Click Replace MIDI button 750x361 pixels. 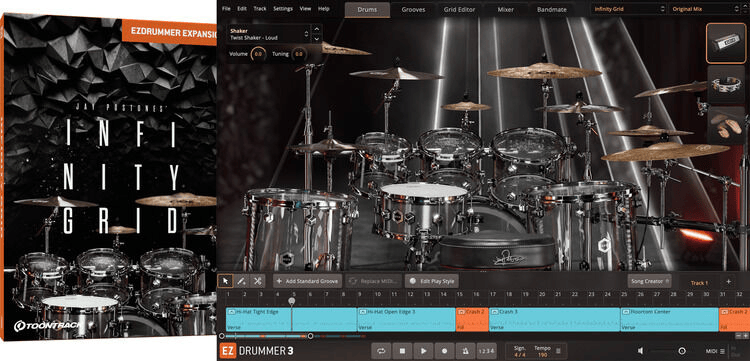[373, 281]
